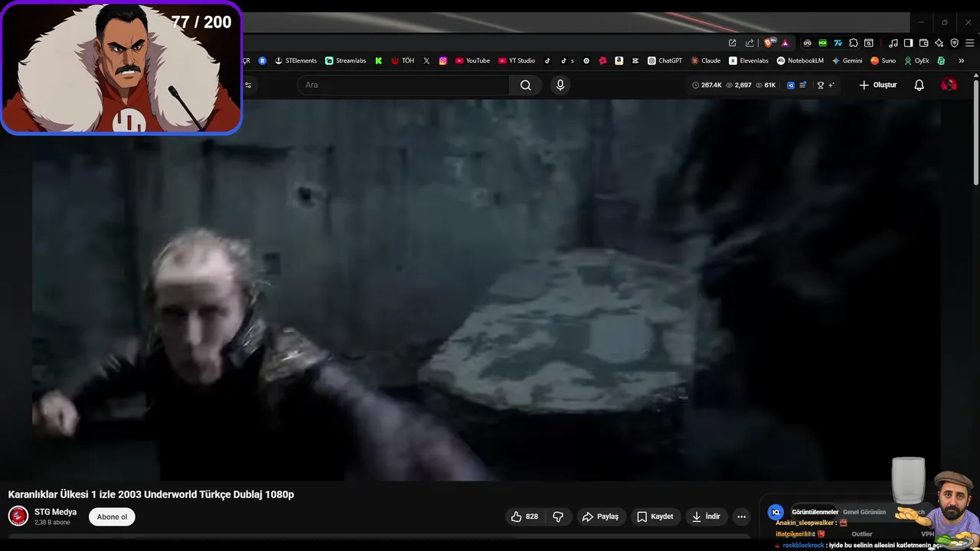This screenshot has width=980, height=551.
Task: Open the YT Studio bookmark
Action: [517, 60]
